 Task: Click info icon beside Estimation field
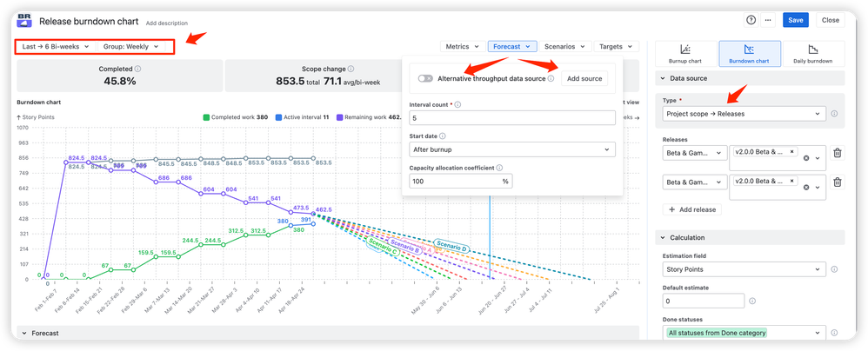pyautogui.click(x=834, y=269)
